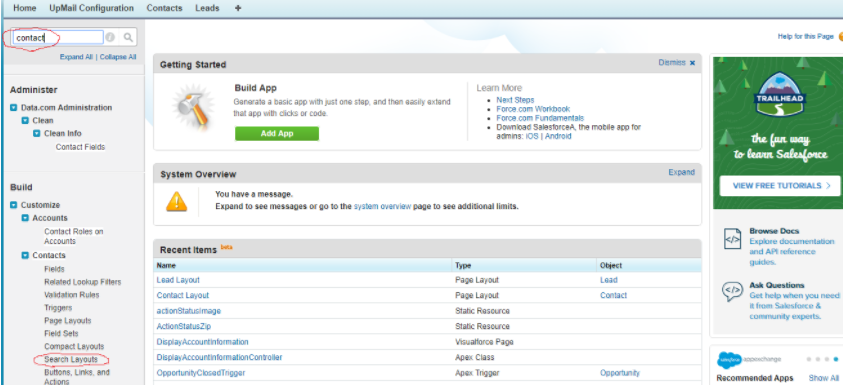Image resolution: width=847 pixels, height=392 pixels.
Task: Open the system overview page link
Action: (382, 206)
